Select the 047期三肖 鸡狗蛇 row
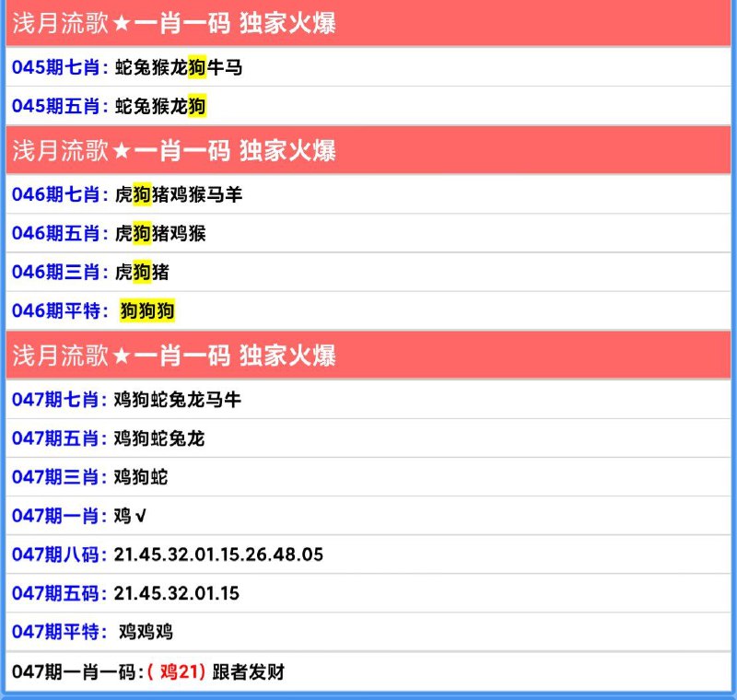Screen dimensions: 737x700 coord(368,477)
